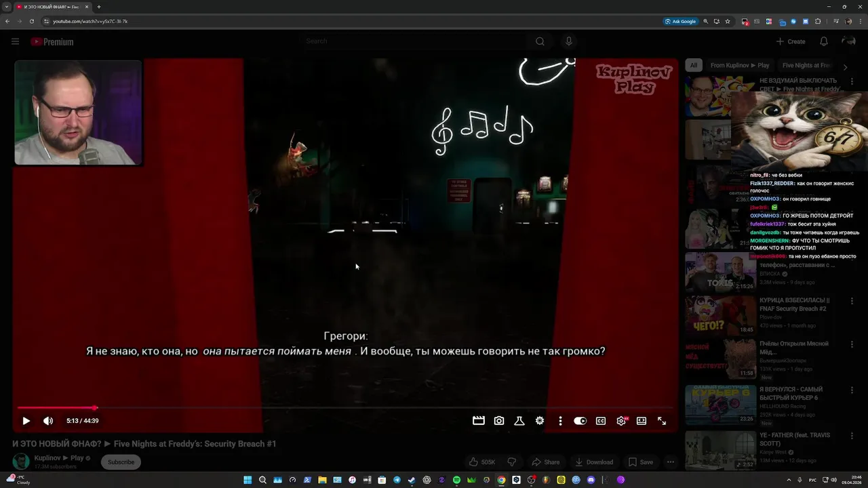Open YE - FATHER (feat. TRAVIS SCOTT) video

794,439
